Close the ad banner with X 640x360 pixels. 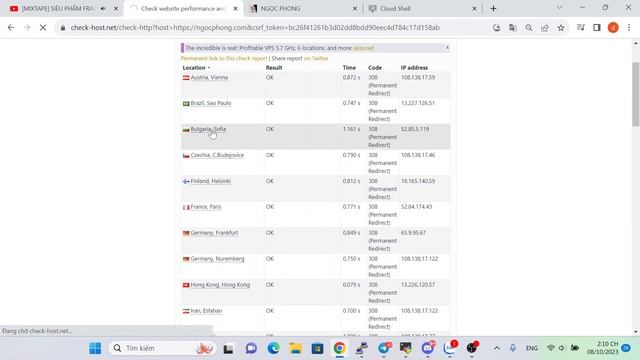447,47
